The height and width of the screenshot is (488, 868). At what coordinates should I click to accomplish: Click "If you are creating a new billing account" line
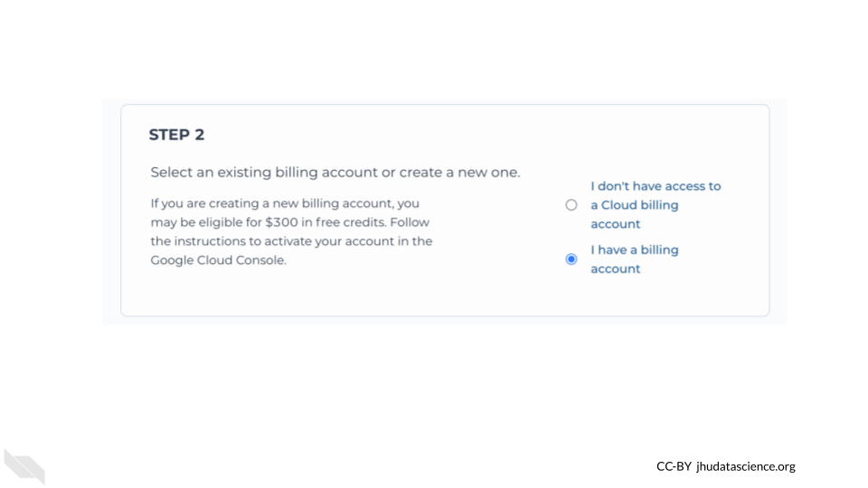[x=284, y=203]
